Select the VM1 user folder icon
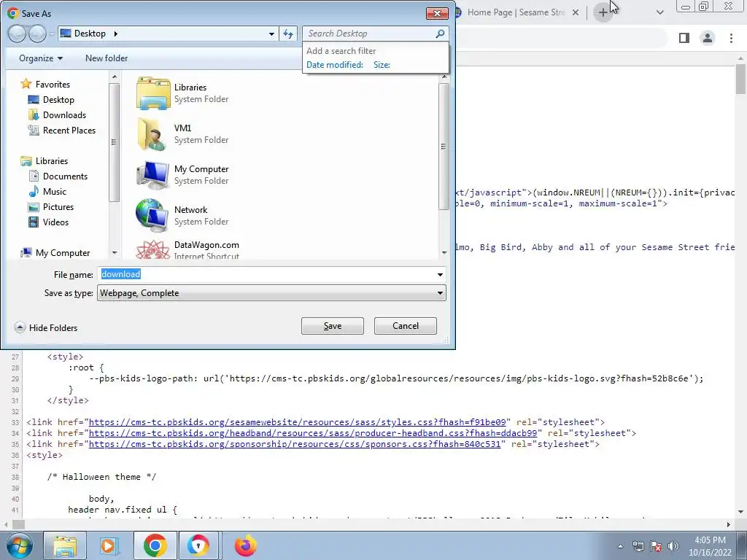Image resolution: width=747 pixels, height=560 pixels. tap(153, 134)
